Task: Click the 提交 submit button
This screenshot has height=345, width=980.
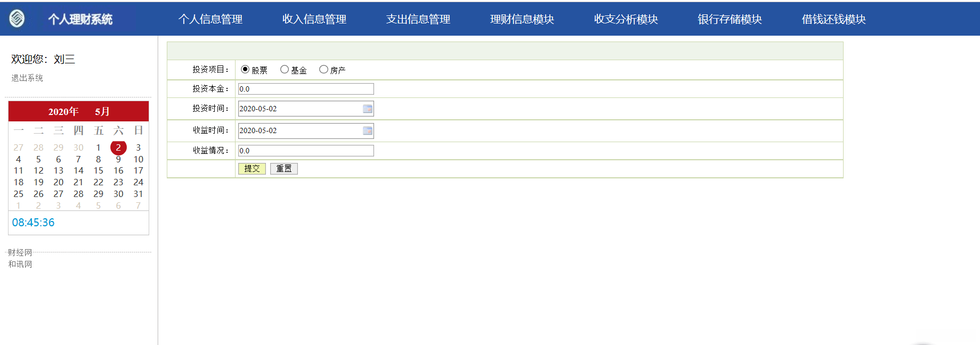Action: pos(252,169)
